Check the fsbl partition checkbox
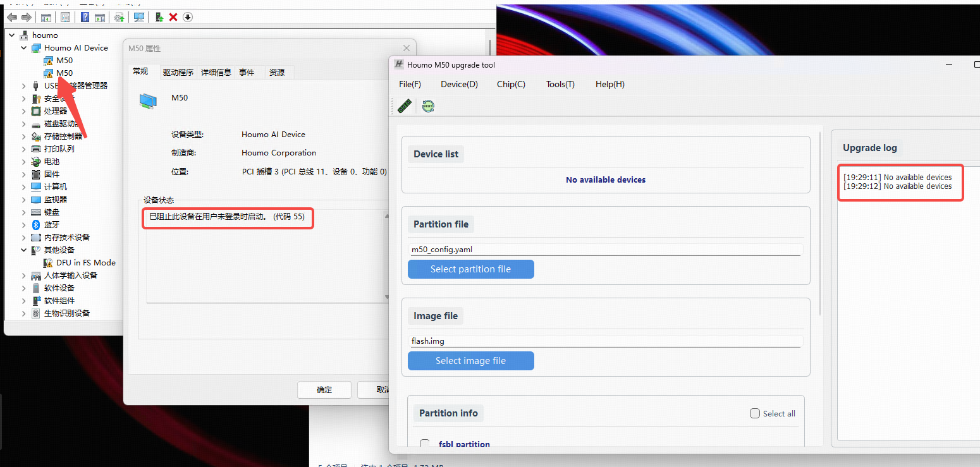This screenshot has width=980, height=467. pos(425,444)
